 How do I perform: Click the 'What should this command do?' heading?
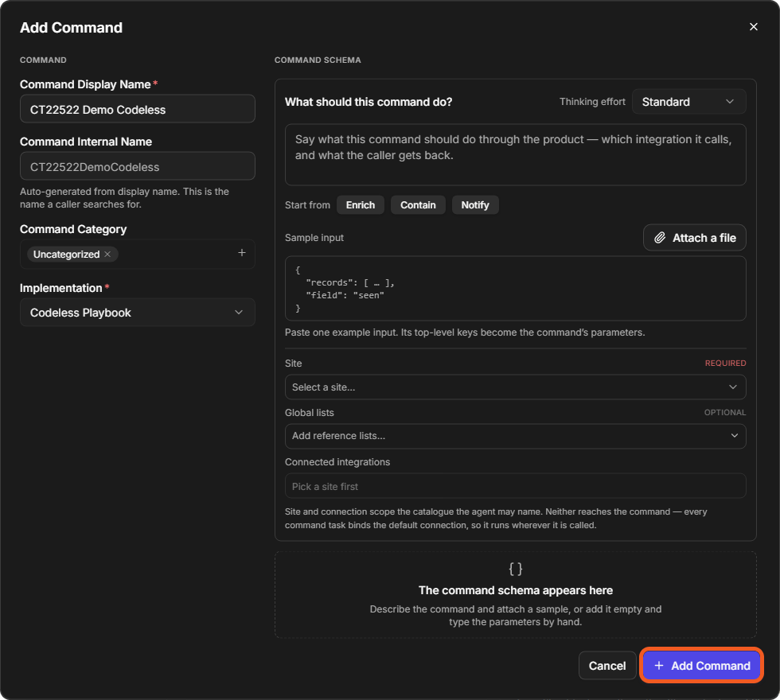[369, 102]
